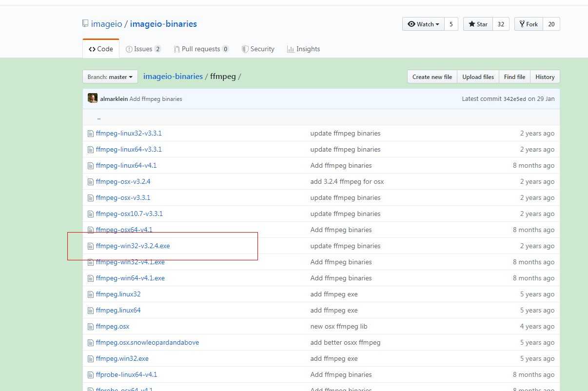Click file icon of ffmpeg.linux64

[x=90, y=310]
